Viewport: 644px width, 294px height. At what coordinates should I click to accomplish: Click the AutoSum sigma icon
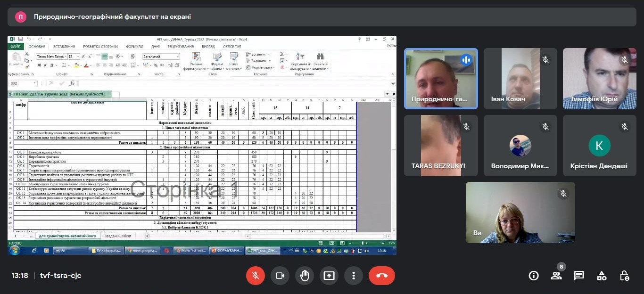(281, 54)
